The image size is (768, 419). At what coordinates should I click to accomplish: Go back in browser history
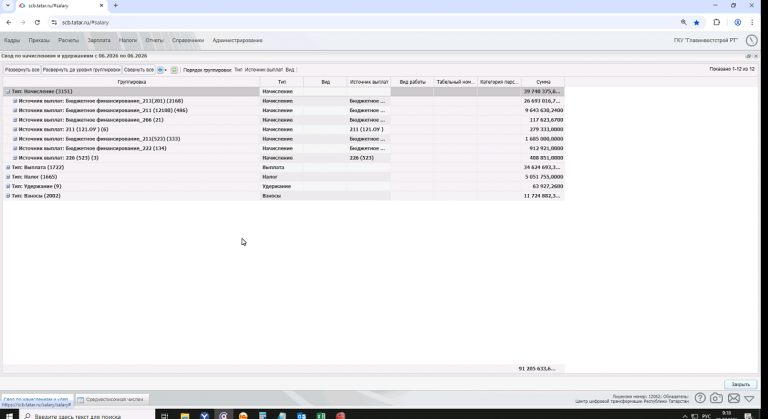coord(9,22)
